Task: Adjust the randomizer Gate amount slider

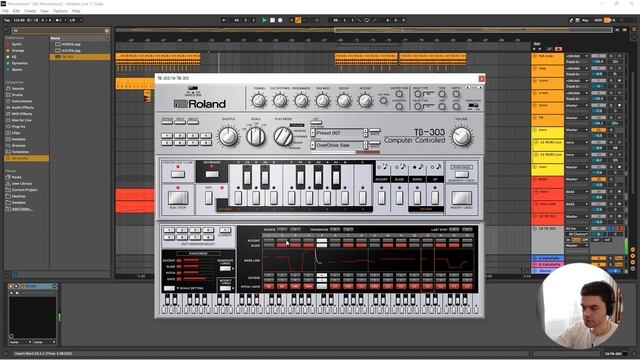Action: coord(198,279)
